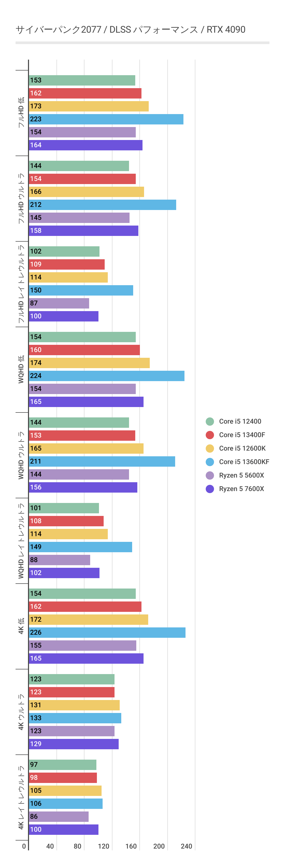Image resolution: width=285 pixels, height=868 pixels.
Task: Click the Core i5 13600KF legend color dot
Action: 210,462
